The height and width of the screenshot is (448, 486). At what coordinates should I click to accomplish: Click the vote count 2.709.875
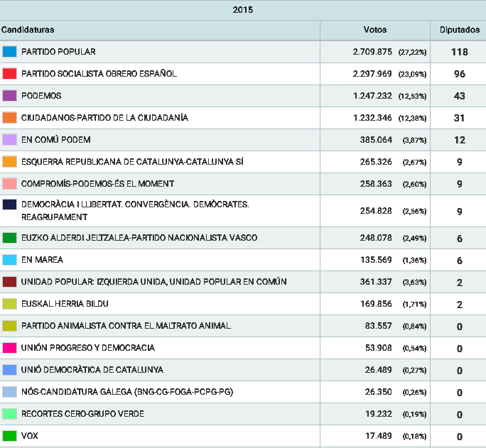pyautogui.click(x=372, y=52)
